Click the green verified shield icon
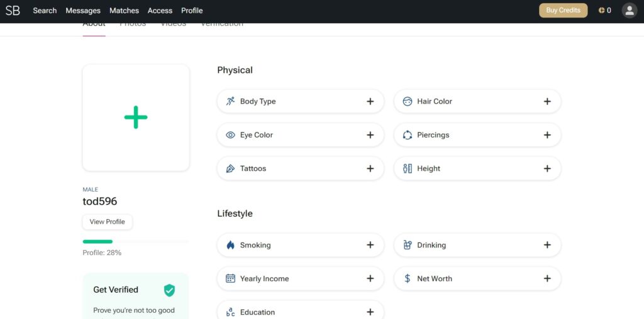This screenshot has width=644, height=319. click(169, 290)
